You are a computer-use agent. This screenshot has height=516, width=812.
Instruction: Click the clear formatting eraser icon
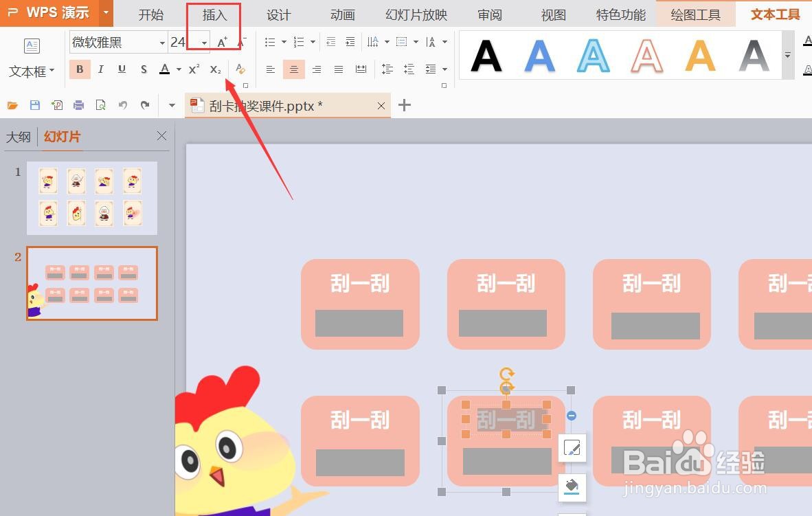[x=240, y=69]
